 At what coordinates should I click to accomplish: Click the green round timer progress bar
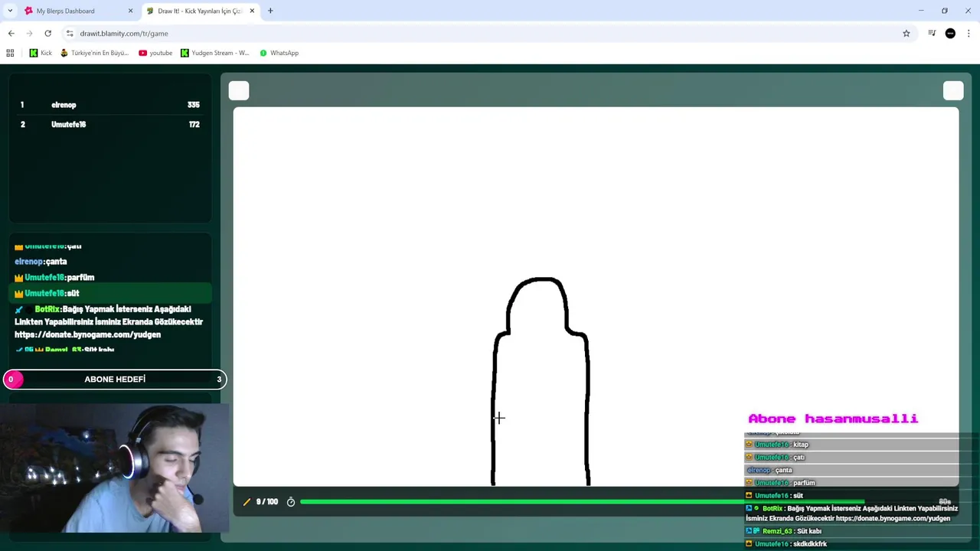point(582,502)
